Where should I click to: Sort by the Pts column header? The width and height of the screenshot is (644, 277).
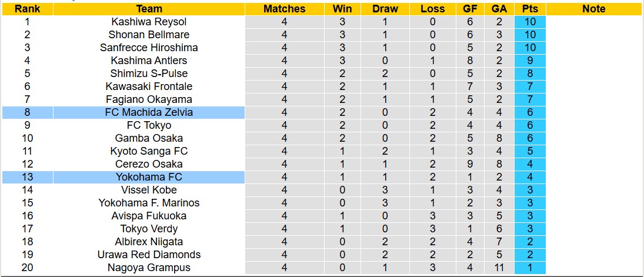pos(530,9)
